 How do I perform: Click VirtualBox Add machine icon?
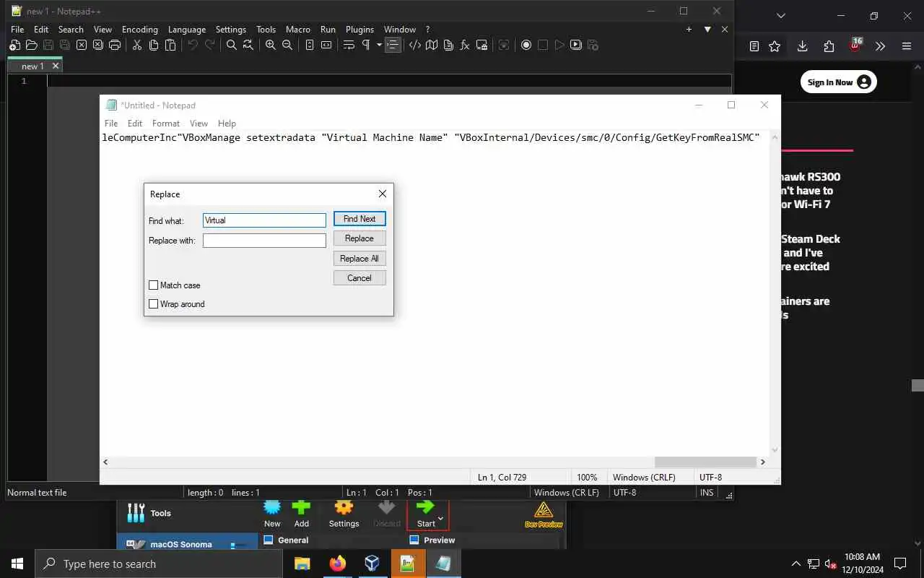tap(301, 514)
